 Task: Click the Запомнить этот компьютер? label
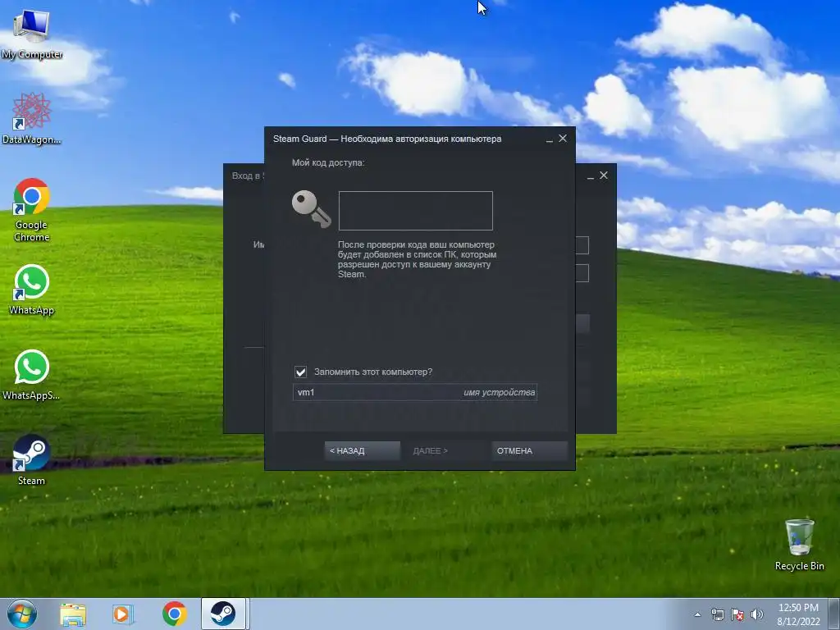[x=373, y=372]
